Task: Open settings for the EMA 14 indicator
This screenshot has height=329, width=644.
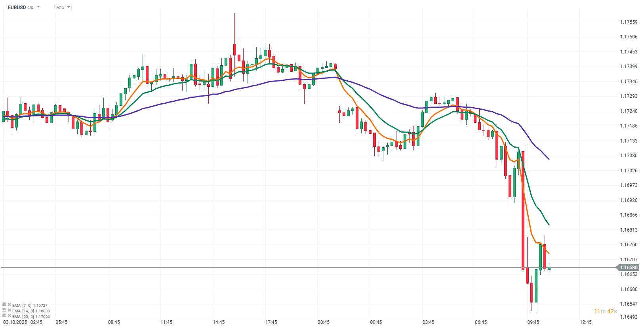Action: (4, 310)
